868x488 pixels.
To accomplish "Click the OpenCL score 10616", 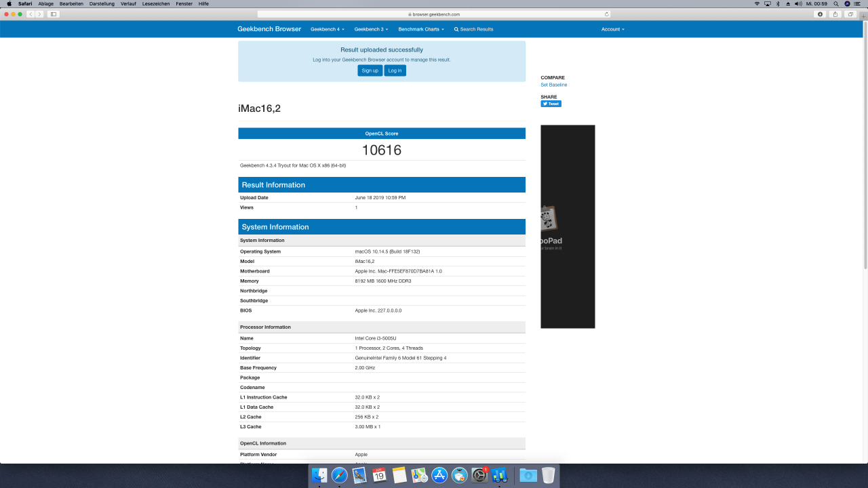I will [382, 150].
